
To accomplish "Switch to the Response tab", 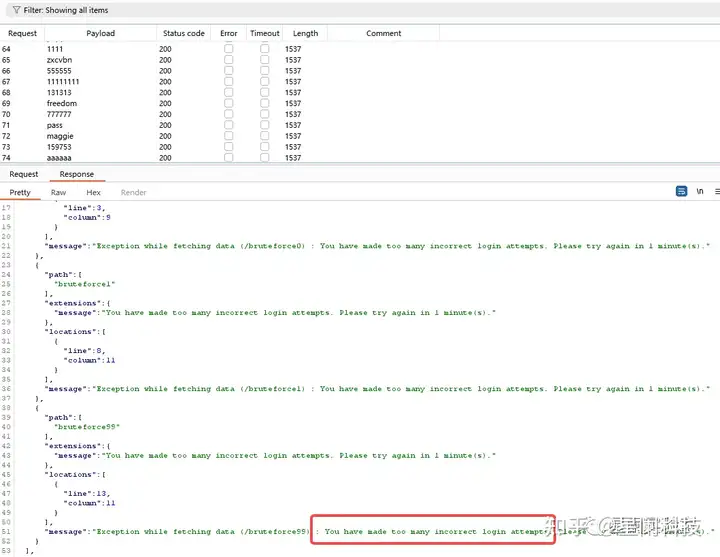I will [77, 174].
